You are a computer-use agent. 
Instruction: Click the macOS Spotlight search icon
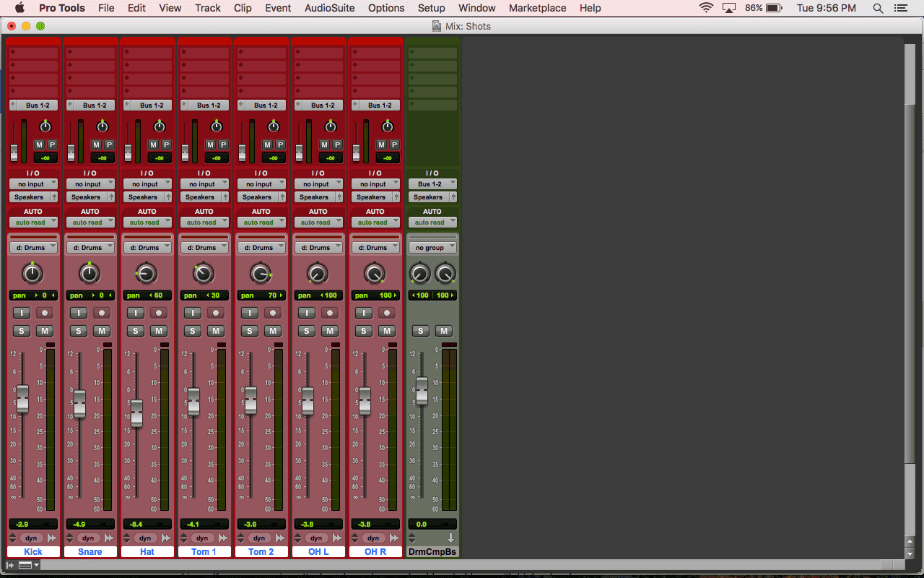(x=878, y=8)
